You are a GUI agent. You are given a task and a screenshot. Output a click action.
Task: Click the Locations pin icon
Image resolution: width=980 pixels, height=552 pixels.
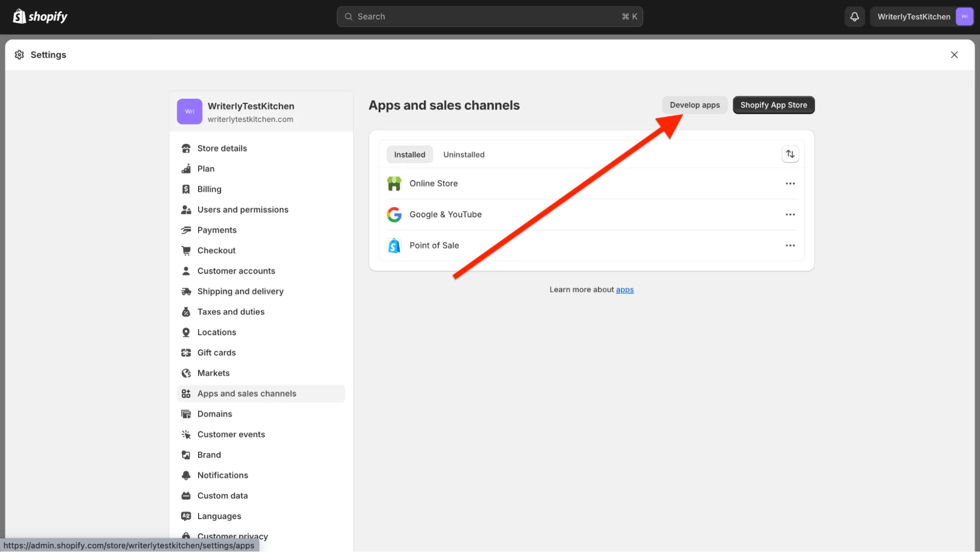186,332
